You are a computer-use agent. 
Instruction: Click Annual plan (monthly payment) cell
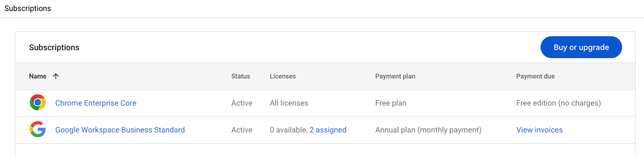428,130
